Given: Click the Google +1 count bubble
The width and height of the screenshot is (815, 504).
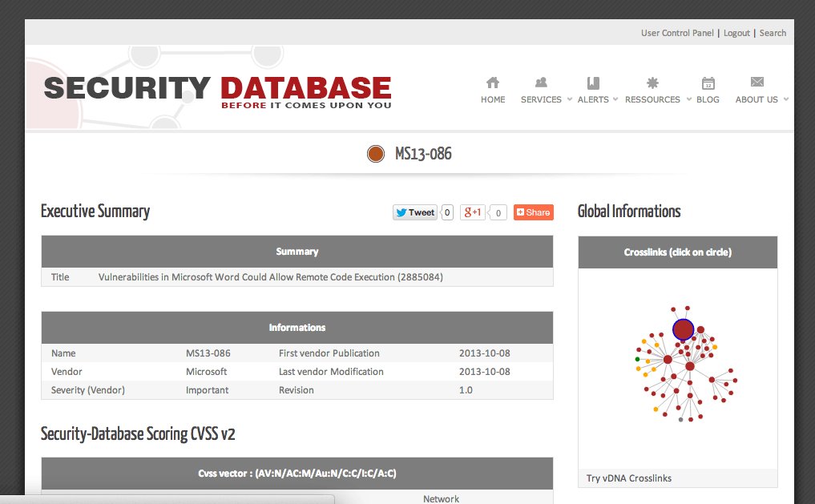Looking at the screenshot, I should click(498, 212).
